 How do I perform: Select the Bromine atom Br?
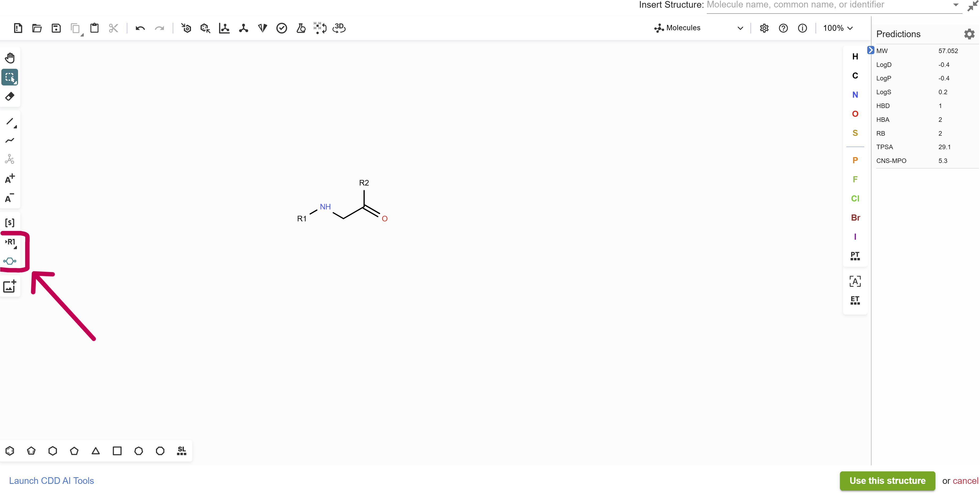(856, 218)
